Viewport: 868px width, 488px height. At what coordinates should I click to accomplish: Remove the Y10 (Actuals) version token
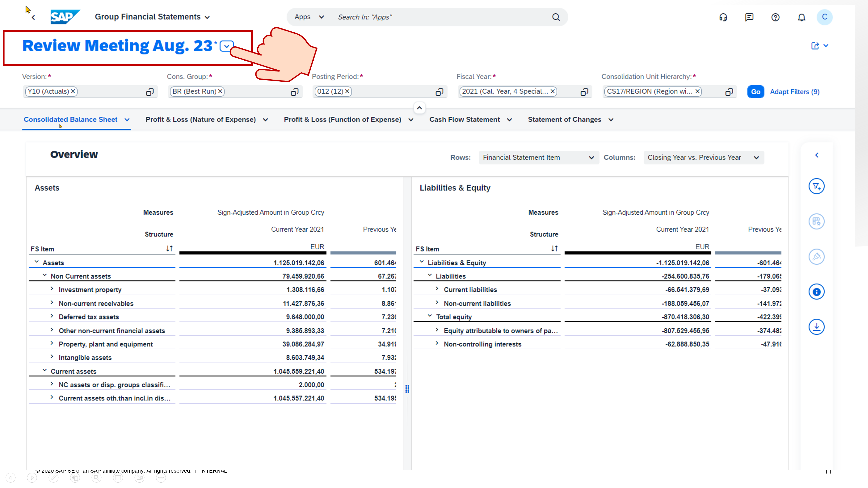[x=73, y=91]
